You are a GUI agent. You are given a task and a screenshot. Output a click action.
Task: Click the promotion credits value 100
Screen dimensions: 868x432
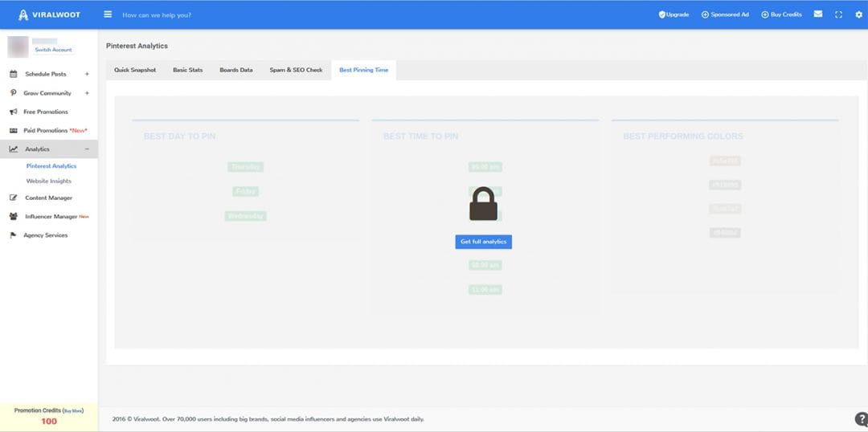(49, 422)
